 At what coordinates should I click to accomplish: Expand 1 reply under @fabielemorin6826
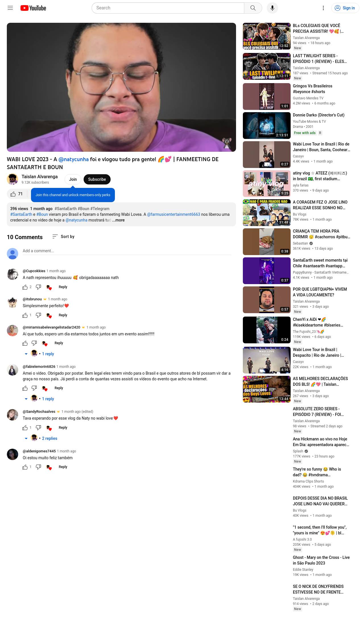pyautogui.click(x=39, y=399)
